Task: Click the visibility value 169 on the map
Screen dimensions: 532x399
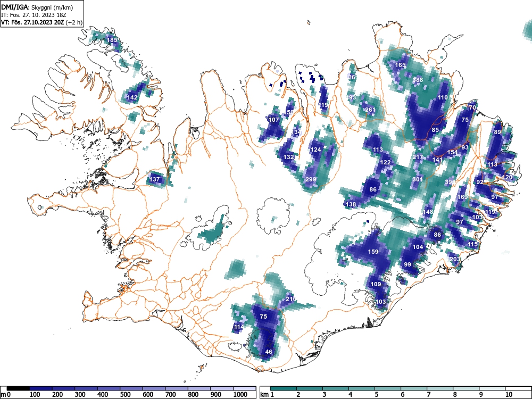Action: pos(462,197)
